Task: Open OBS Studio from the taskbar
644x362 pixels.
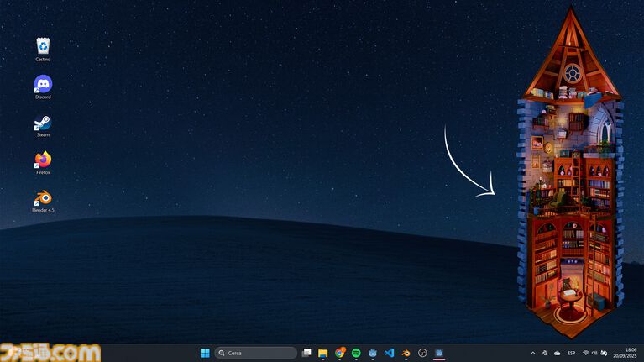Action: point(422,353)
